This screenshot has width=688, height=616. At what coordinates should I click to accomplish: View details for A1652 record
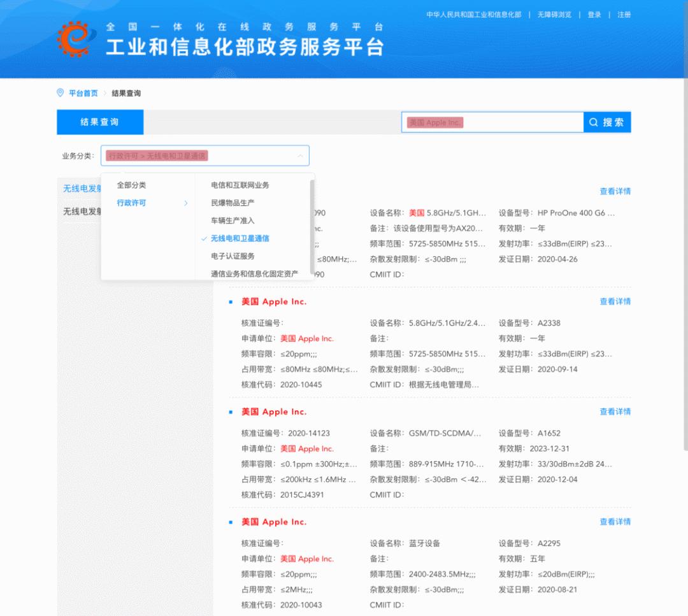tap(615, 412)
